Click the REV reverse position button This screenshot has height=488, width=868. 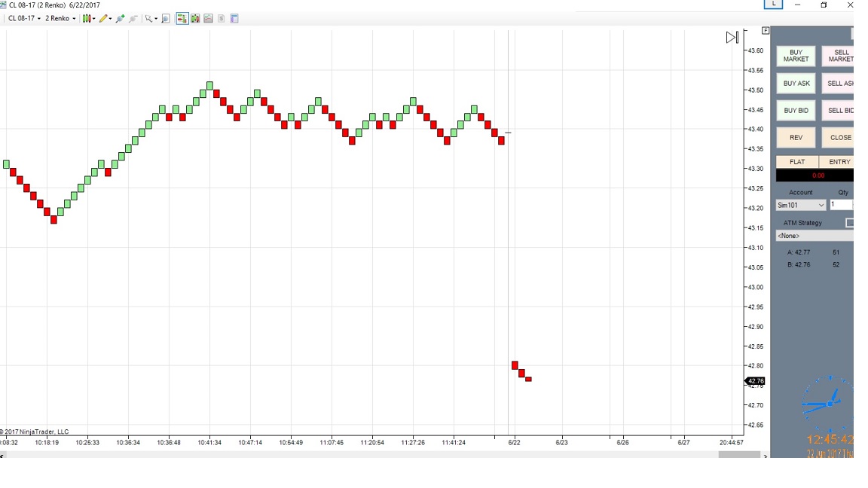click(796, 137)
